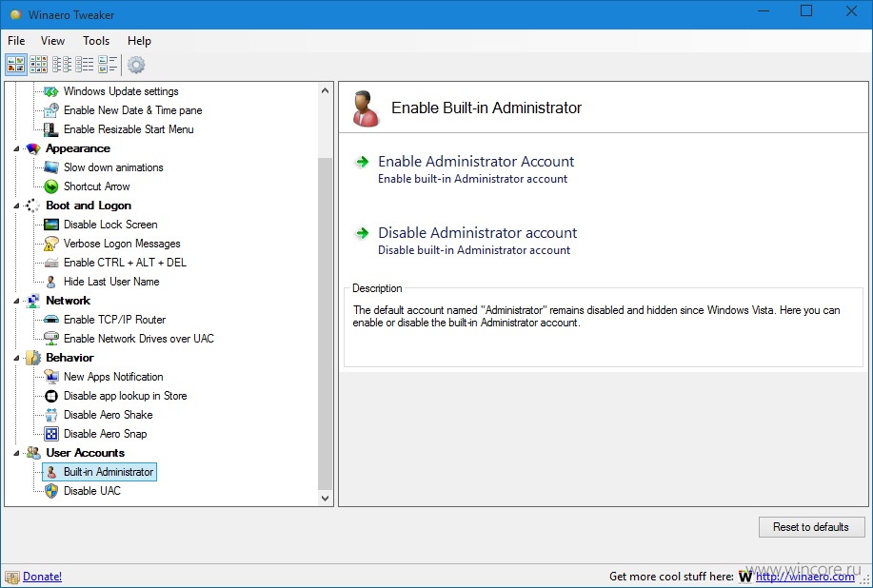
Task: Click the green arrow beside Enable Administrator Account
Action: (x=363, y=162)
